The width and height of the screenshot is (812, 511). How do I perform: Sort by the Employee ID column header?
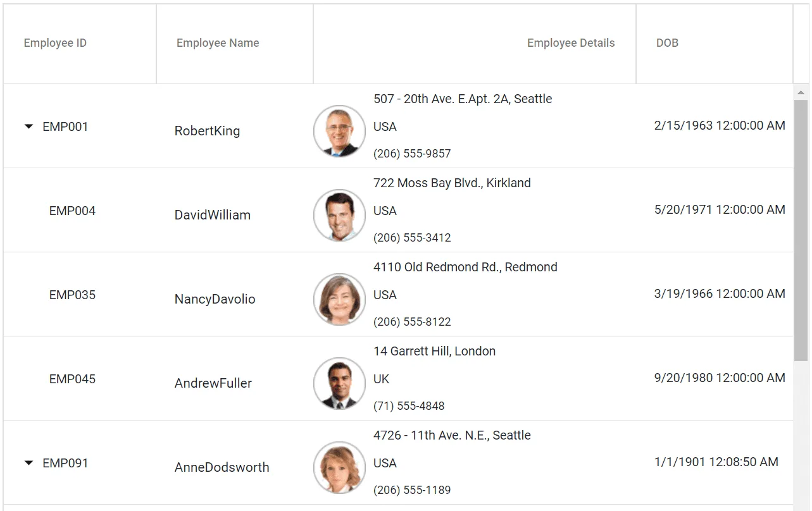click(x=54, y=42)
